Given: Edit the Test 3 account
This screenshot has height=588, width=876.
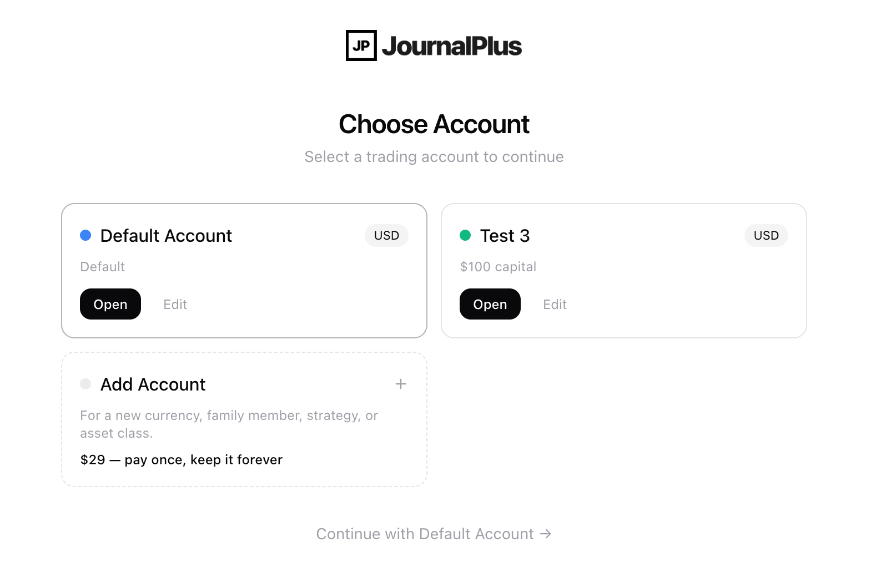Looking at the screenshot, I should [x=555, y=305].
